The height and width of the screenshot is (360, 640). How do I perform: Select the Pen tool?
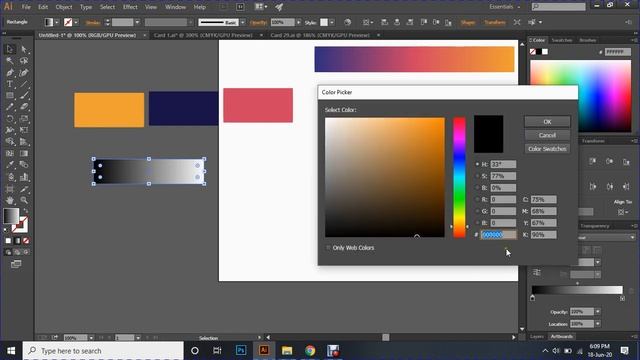point(10,73)
